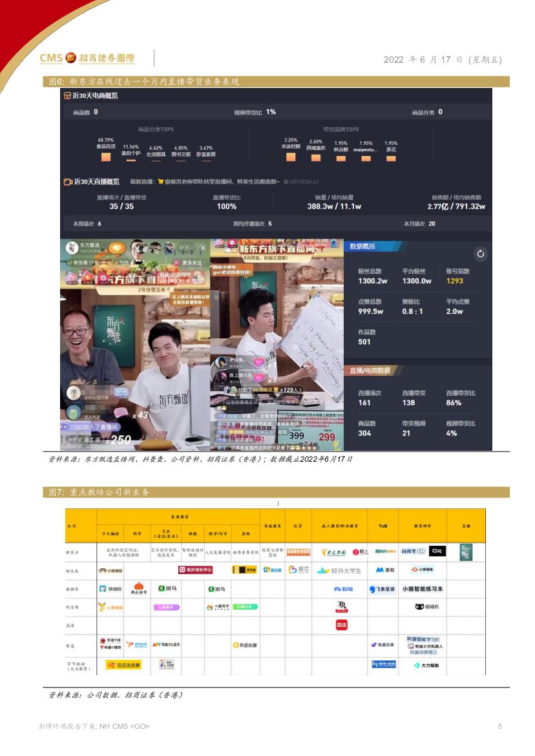Click the 平台粉丝 value 1300.0w
This screenshot has width=535, height=756.
[x=417, y=281]
